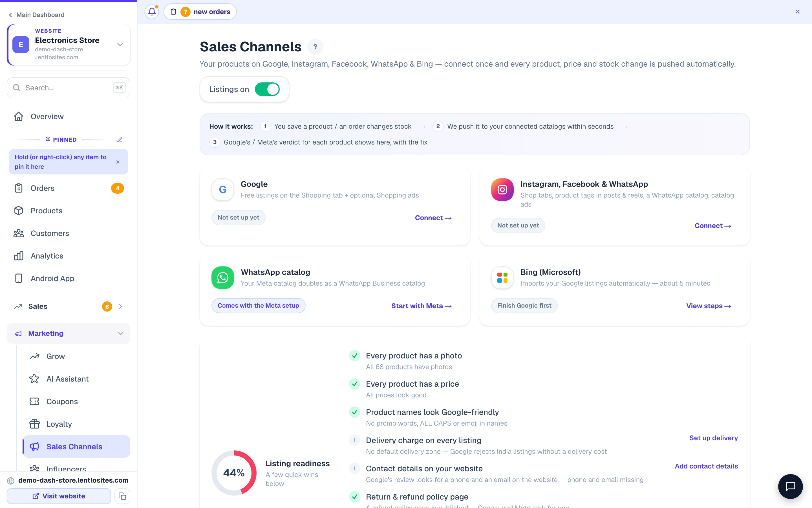This screenshot has width=812, height=508.
Task: Go back to Main Dashboard
Action: 36,15
